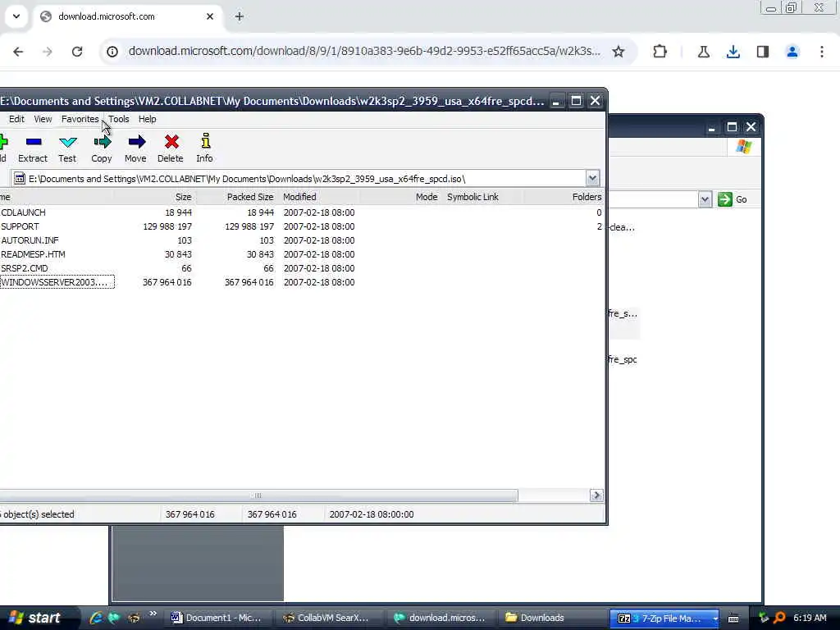Click the scroll right arrow in 7-Zip
840x630 pixels.
point(596,495)
